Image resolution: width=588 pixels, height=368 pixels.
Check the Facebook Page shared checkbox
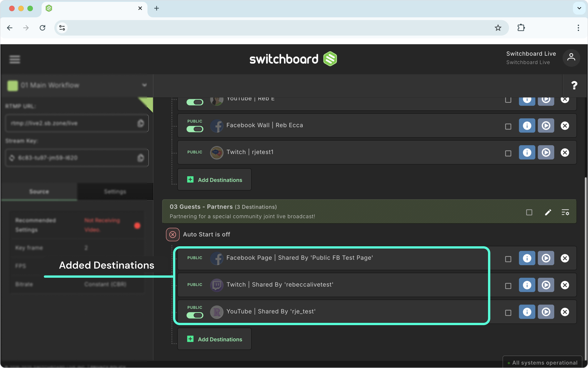508,259
